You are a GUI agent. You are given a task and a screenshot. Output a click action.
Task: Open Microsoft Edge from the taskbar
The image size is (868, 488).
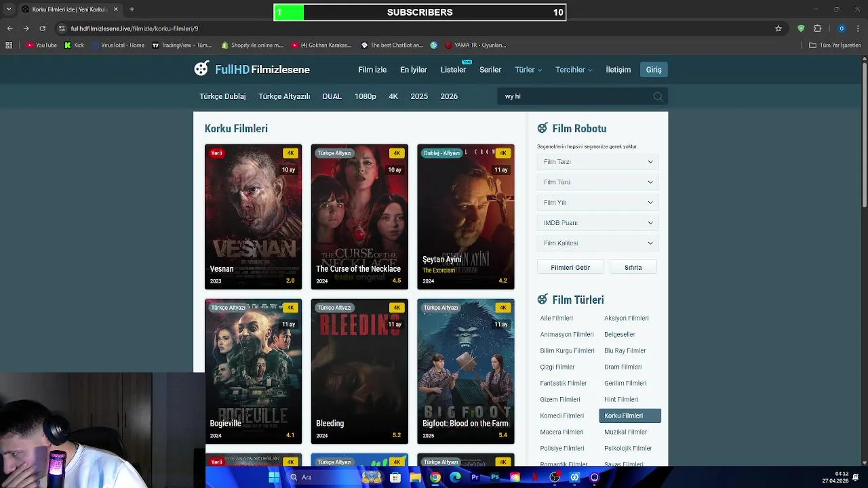[x=455, y=477]
